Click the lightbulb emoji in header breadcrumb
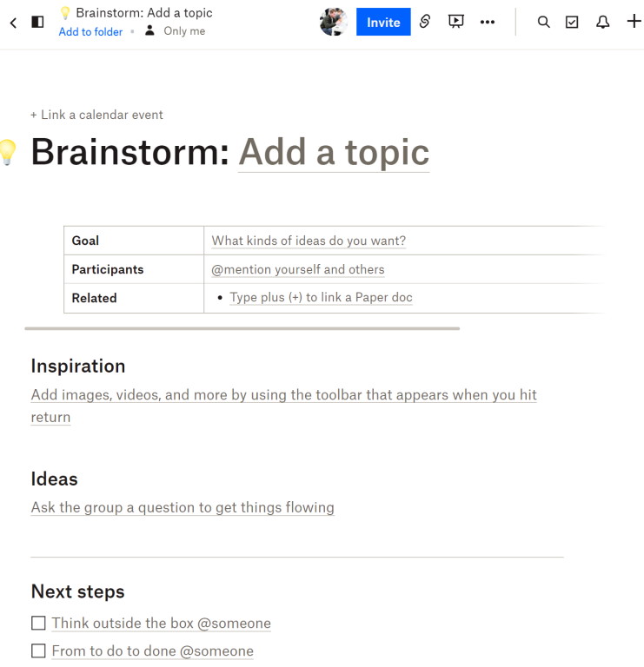Viewport: 644px width, 667px height. (64, 13)
